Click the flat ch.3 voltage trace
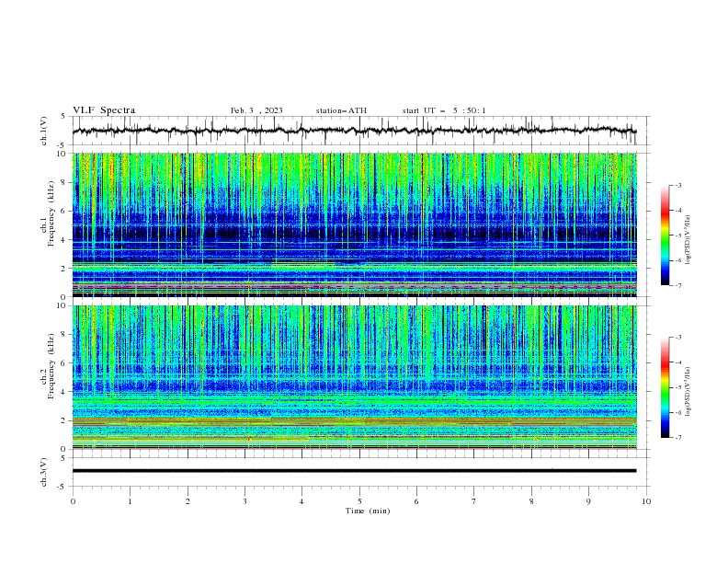This screenshot has width=728, height=563. click(x=354, y=471)
